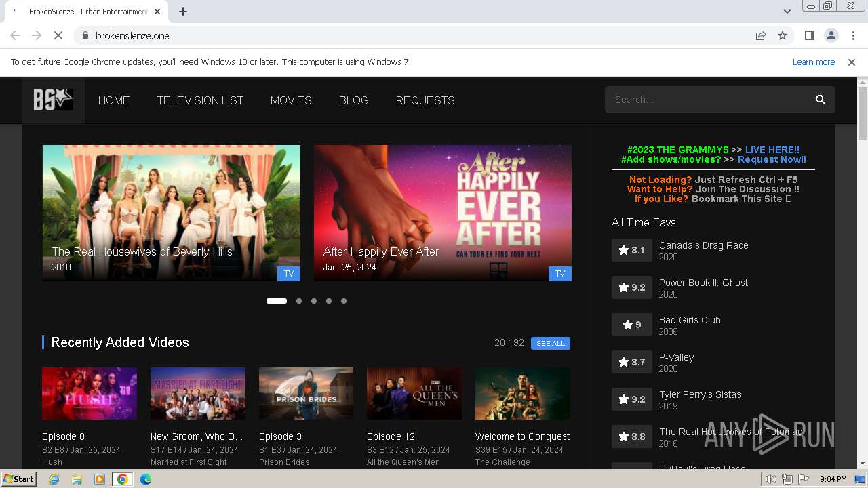Go back in browser history

click(x=15, y=35)
